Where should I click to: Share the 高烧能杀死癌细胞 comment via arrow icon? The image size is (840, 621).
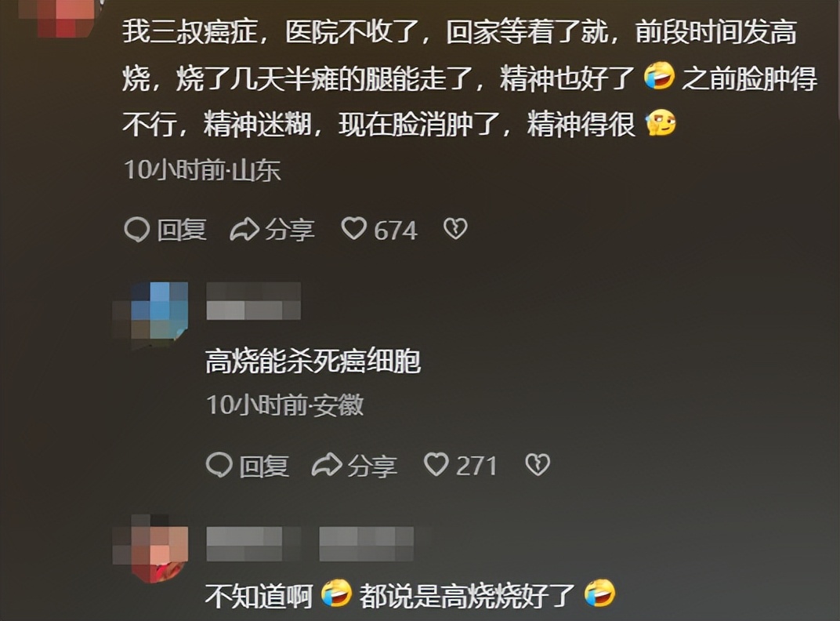[327, 464]
